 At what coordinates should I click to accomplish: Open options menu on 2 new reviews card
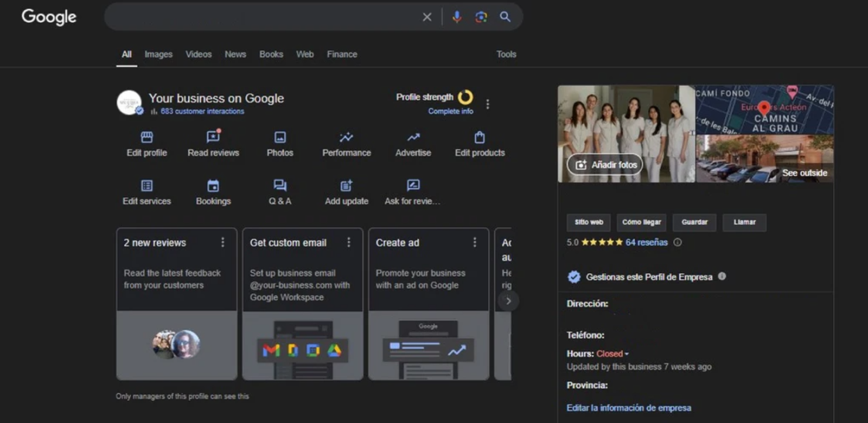pos(222,242)
